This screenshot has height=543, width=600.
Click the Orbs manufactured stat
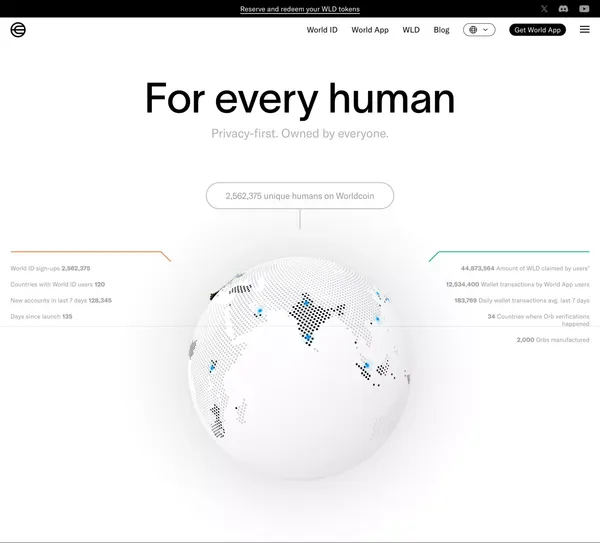(553, 340)
